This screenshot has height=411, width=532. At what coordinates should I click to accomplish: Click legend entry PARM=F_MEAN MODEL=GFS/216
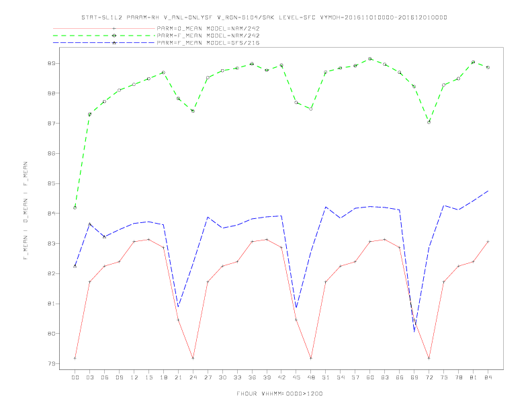click(208, 43)
